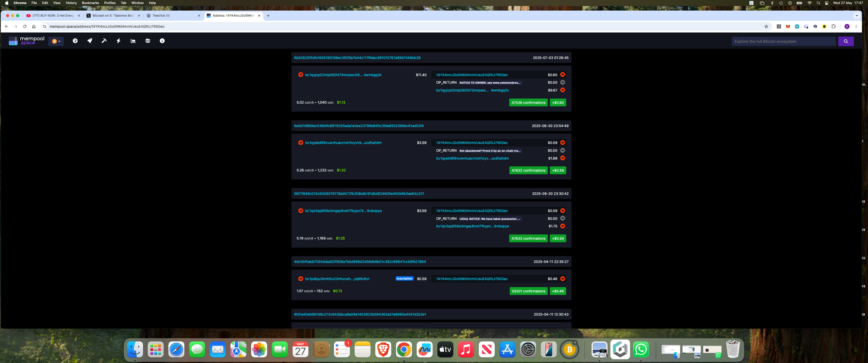Toggle the '+$0.60' amount button

pyautogui.click(x=558, y=102)
